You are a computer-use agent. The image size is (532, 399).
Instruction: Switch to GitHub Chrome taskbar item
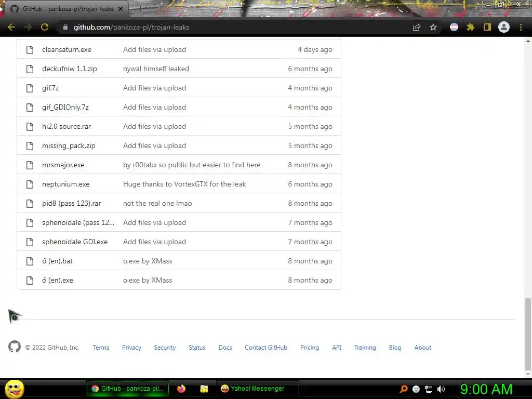coord(128,389)
